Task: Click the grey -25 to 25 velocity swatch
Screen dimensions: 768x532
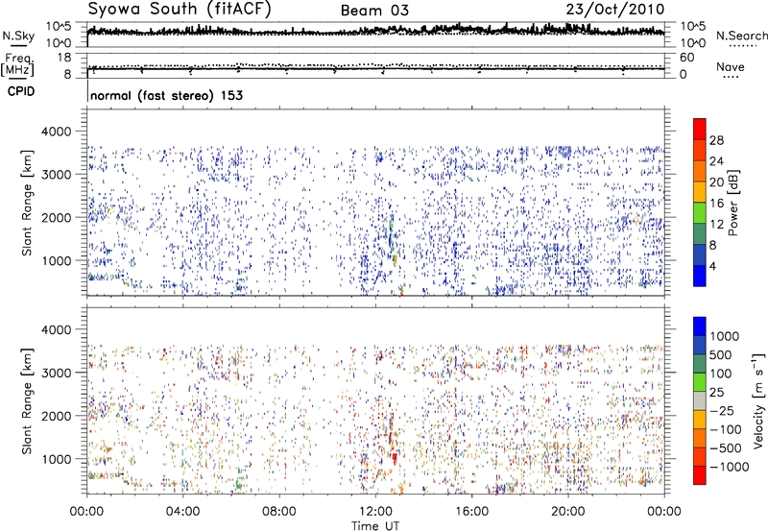Action: [700, 400]
